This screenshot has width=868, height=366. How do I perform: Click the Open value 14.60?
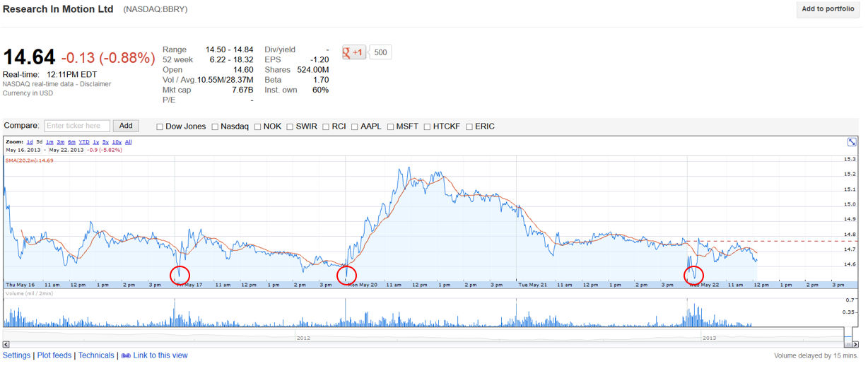(x=242, y=70)
